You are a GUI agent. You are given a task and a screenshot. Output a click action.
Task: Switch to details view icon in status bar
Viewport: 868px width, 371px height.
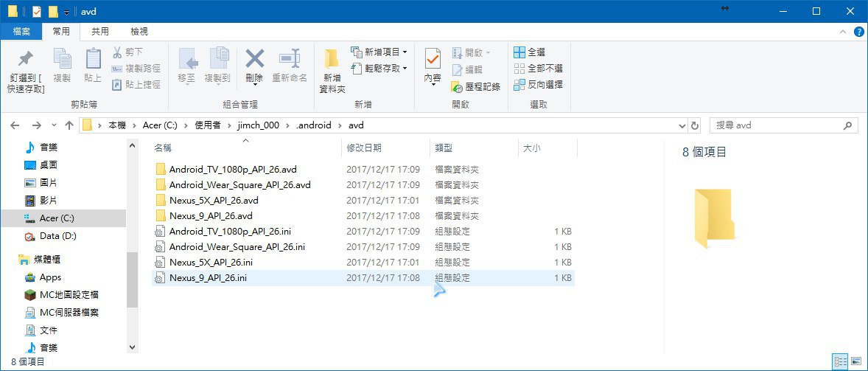(840, 362)
